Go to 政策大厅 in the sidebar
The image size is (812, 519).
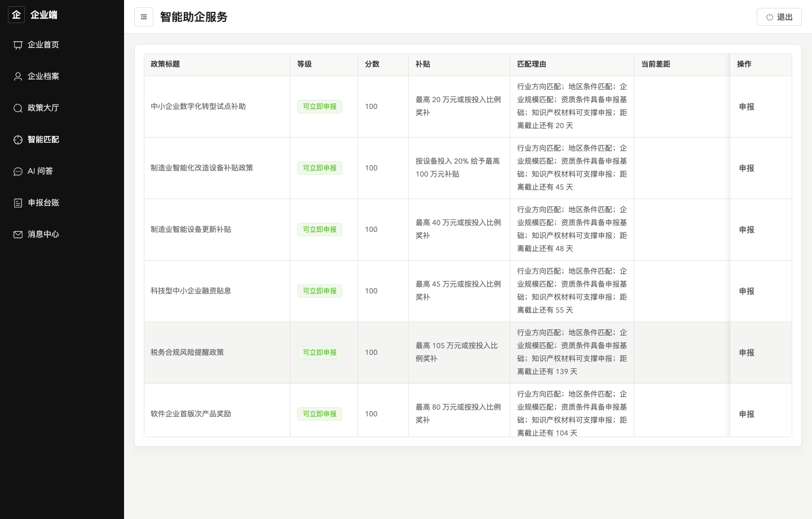click(x=62, y=108)
